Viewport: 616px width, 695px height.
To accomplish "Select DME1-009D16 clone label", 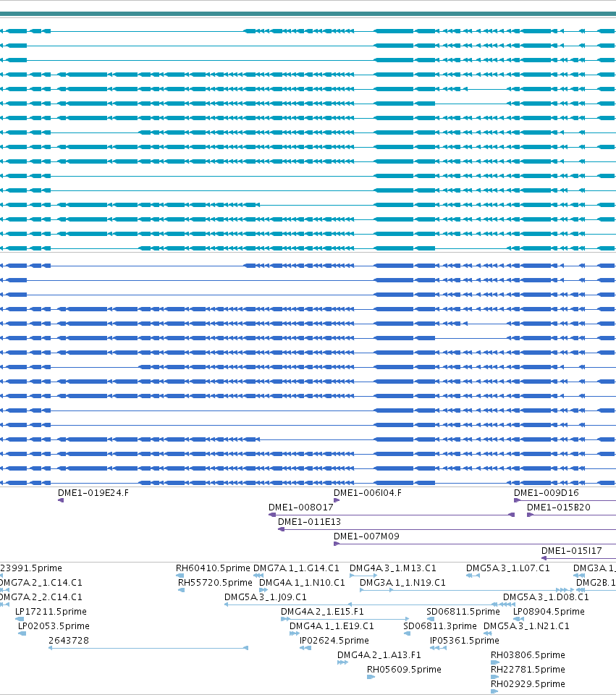I will [546, 493].
